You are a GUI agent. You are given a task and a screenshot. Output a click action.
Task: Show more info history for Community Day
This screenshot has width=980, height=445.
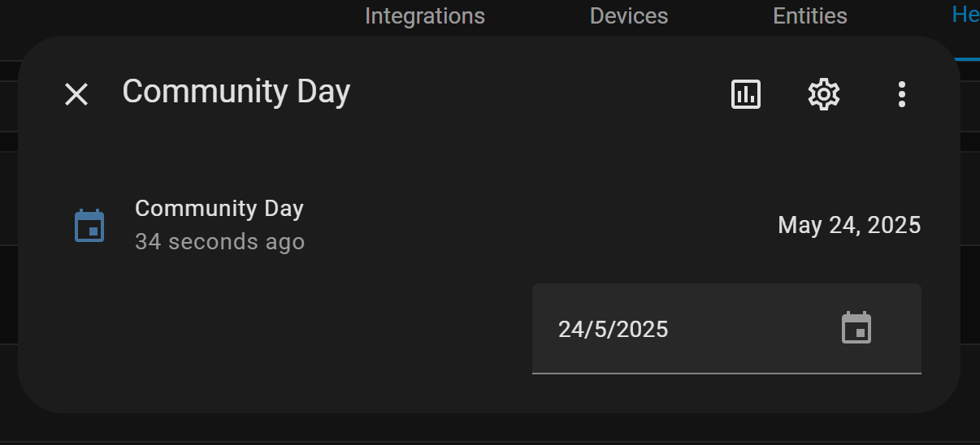click(x=746, y=94)
